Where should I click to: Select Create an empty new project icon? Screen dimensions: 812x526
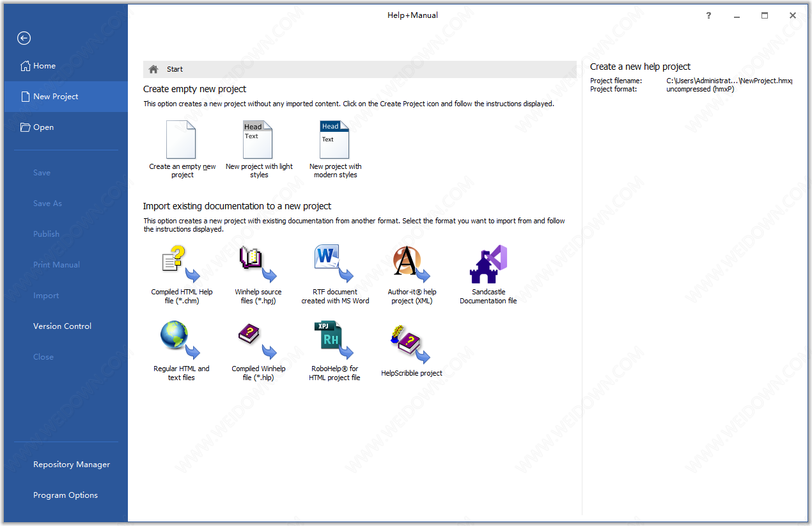click(x=181, y=141)
